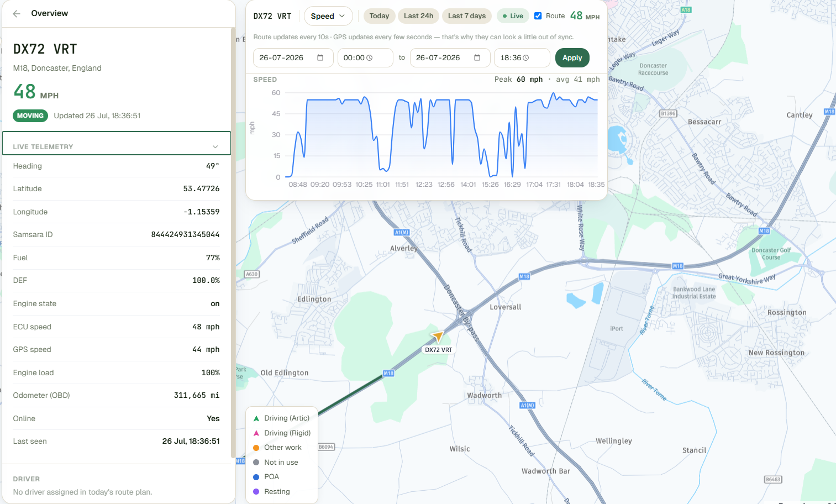
Task: Click the Peak 60 mph chart label
Action: 518,80
